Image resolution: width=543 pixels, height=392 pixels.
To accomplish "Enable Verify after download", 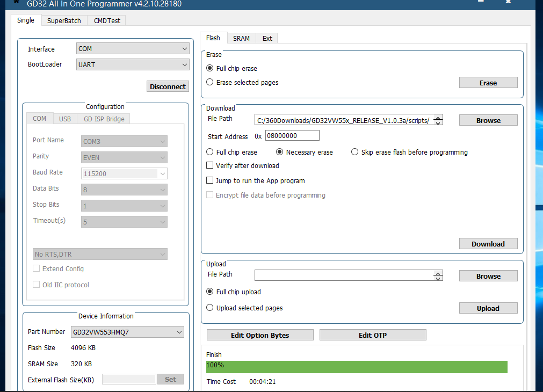I will click(210, 166).
